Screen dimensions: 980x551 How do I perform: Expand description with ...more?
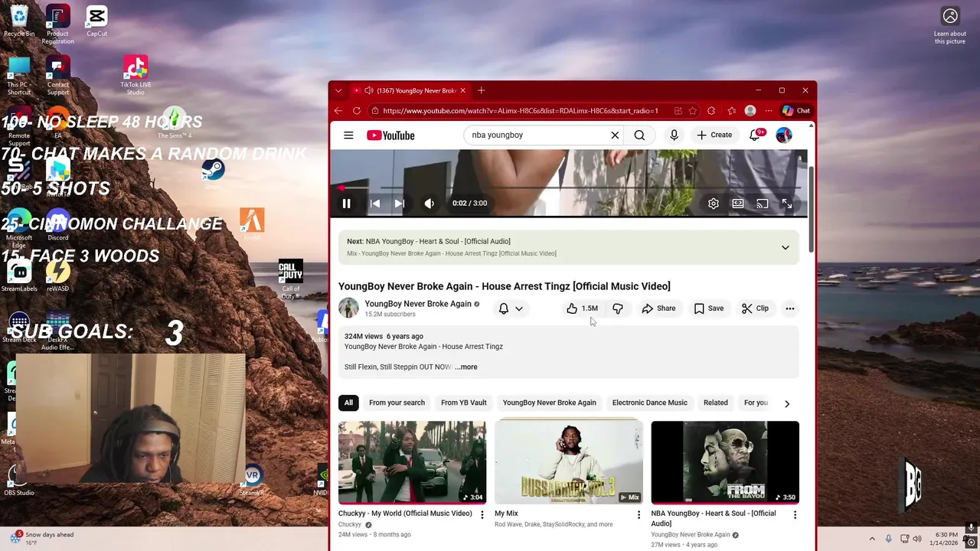point(465,367)
